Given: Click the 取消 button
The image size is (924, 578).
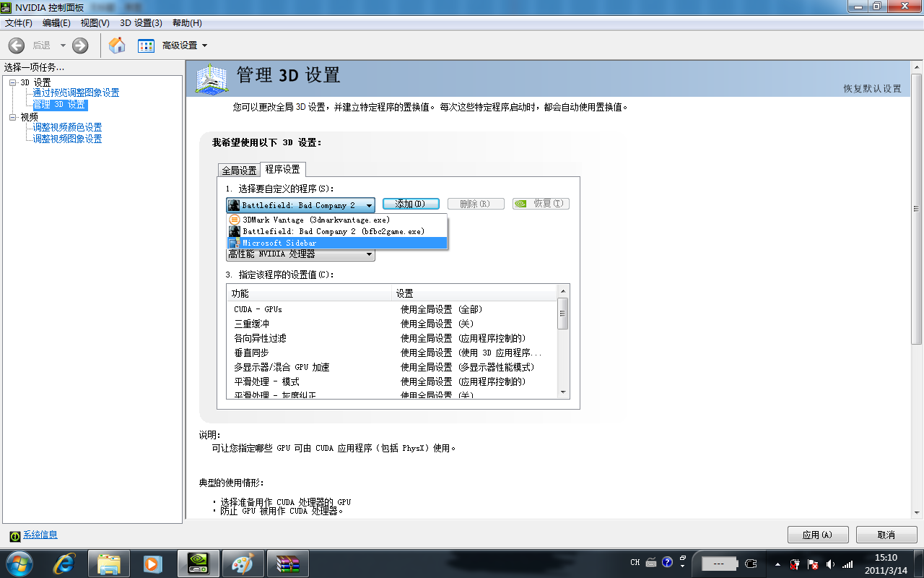Looking at the screenshot, I should point(886,535).
